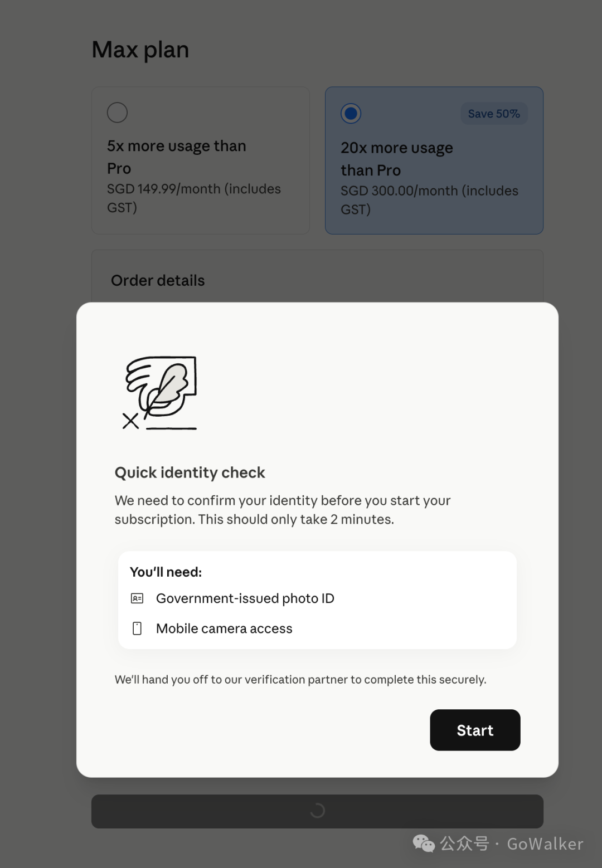The image size is (602, 868).
Task: Click the GoWalker watermark text
Action: [545, 844]
